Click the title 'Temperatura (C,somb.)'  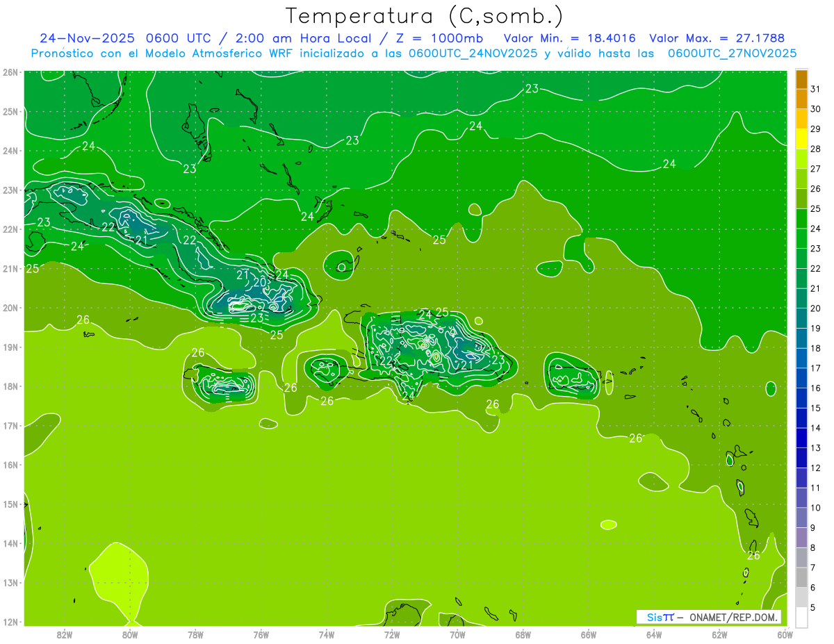pos(425,16)
